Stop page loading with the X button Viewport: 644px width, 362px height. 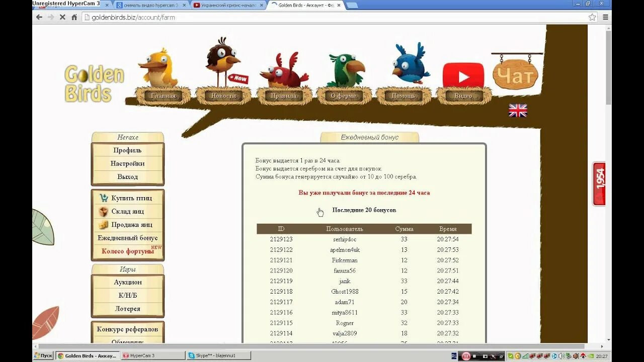pyautogui.click(x=62, y=17)
